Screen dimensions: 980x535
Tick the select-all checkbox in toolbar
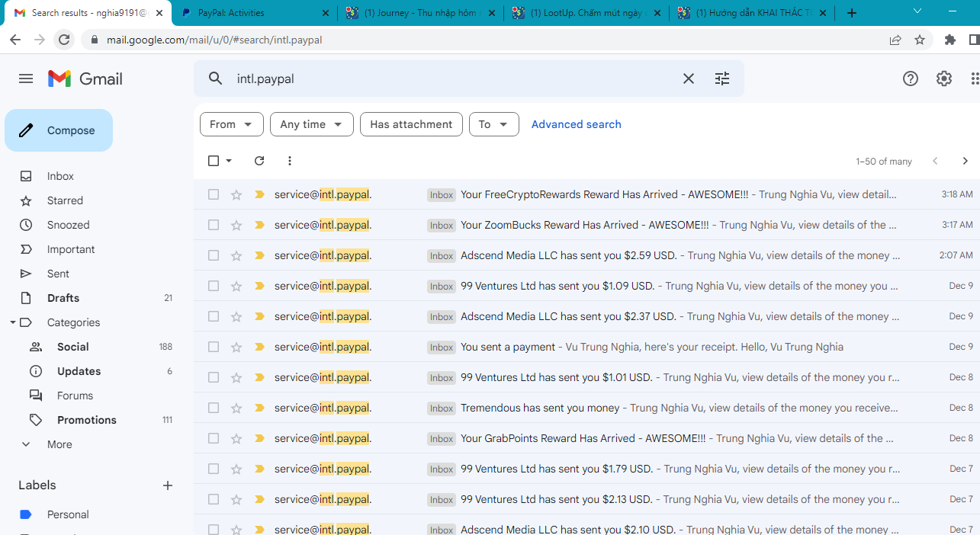point(214,161)
